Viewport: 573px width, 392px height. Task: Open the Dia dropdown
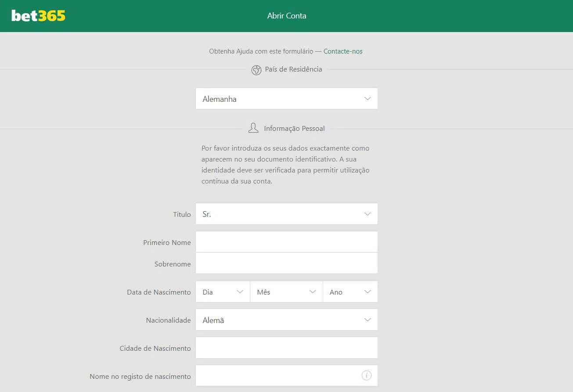point(223,292)
